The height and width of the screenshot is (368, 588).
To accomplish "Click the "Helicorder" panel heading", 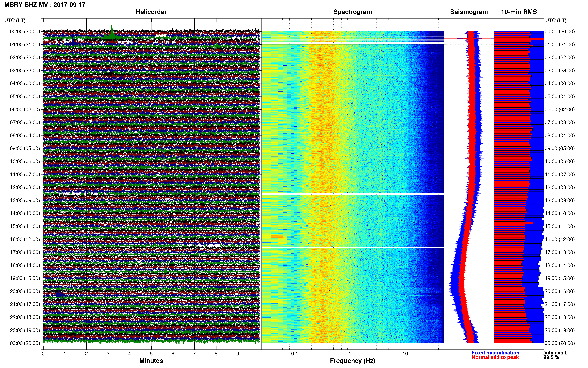I will click(x=151, y=12).
